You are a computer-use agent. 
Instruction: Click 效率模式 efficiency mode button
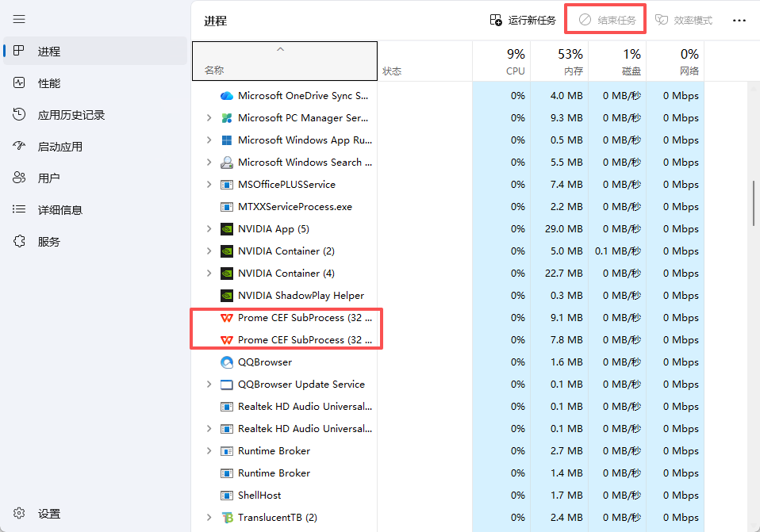pyautogui.click(x=683, y=20)
